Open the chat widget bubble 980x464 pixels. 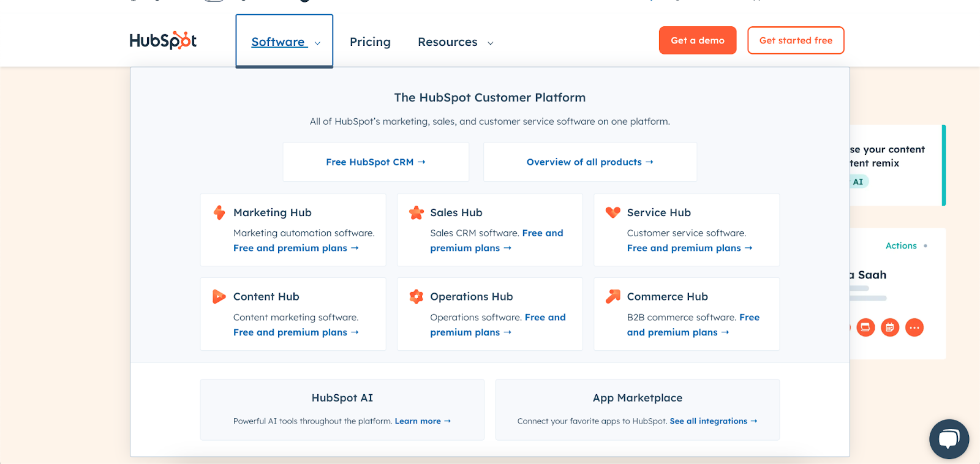(x=949, y=439)
